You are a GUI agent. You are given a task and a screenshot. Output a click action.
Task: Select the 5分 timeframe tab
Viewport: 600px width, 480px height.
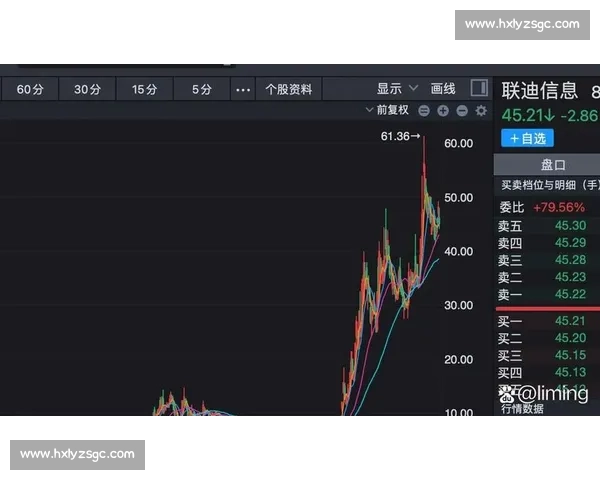202,89
